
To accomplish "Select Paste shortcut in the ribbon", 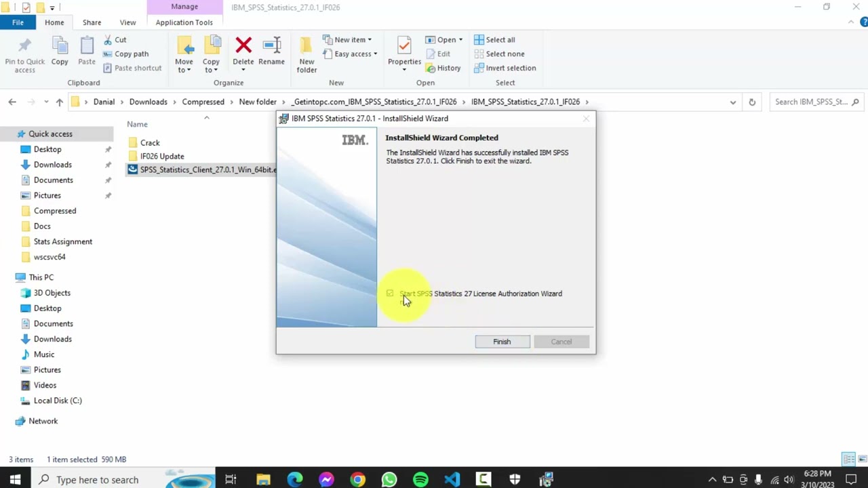I will 132,68.
